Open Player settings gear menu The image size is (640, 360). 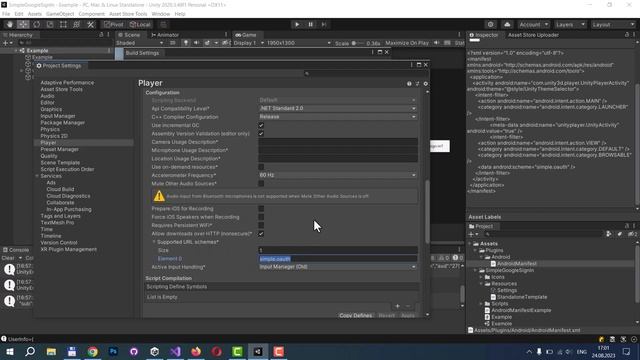click(425, 84)
